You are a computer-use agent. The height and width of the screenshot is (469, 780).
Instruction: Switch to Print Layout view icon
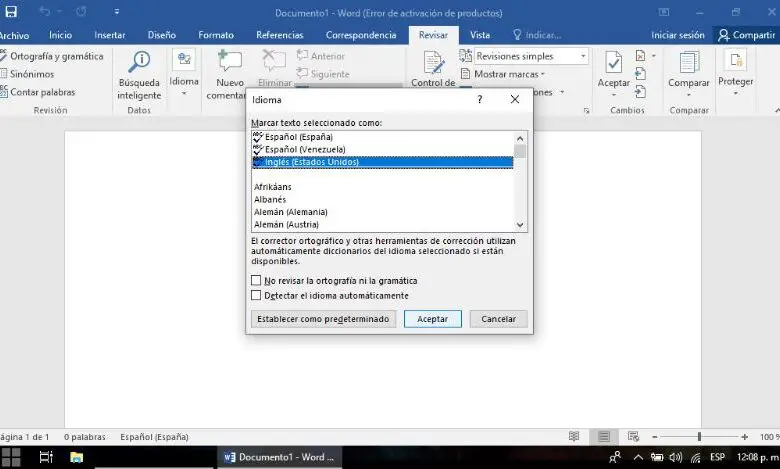(603, 437)
